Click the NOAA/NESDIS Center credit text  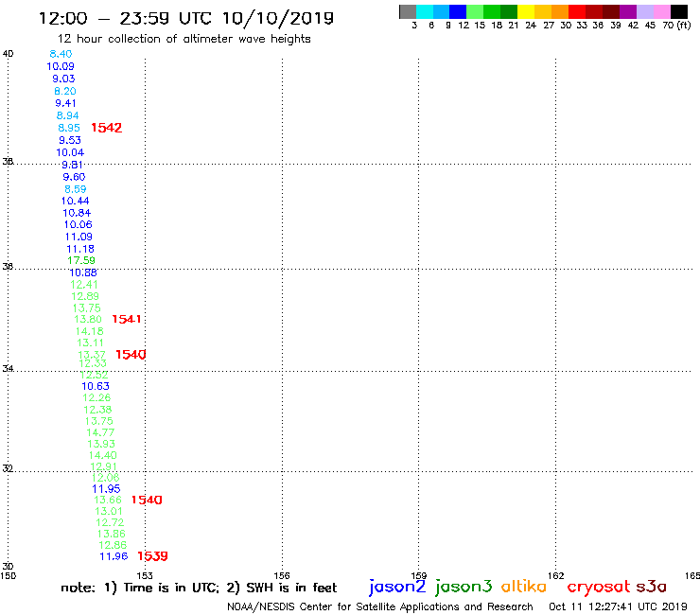(x=380, y=607)
